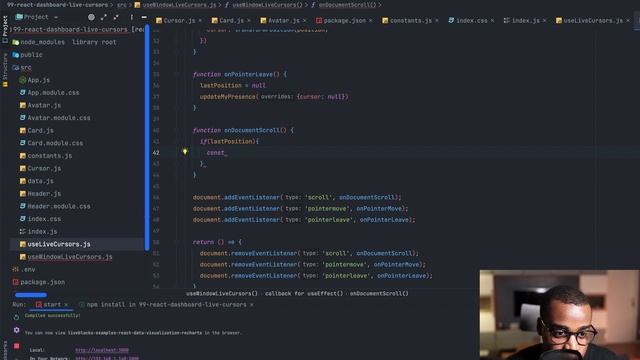Open Card.module.css in project tree
The image size is (640, 360).
click(55, 143)
